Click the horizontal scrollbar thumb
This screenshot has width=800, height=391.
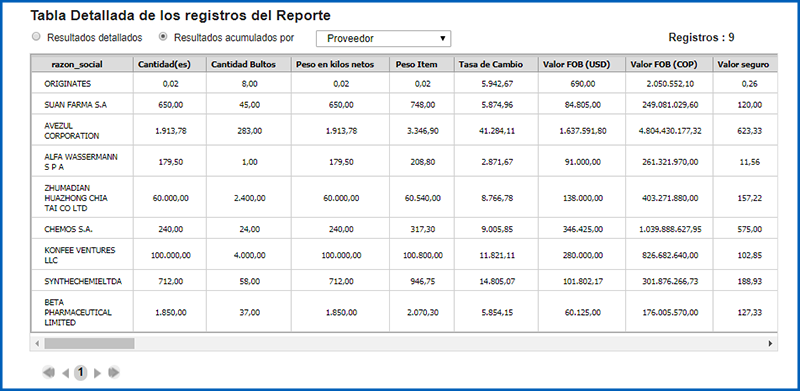[89, 344]
